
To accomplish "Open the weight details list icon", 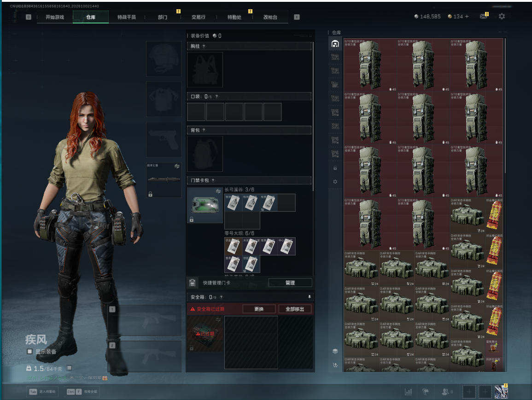I will click(x=69, y=368).
